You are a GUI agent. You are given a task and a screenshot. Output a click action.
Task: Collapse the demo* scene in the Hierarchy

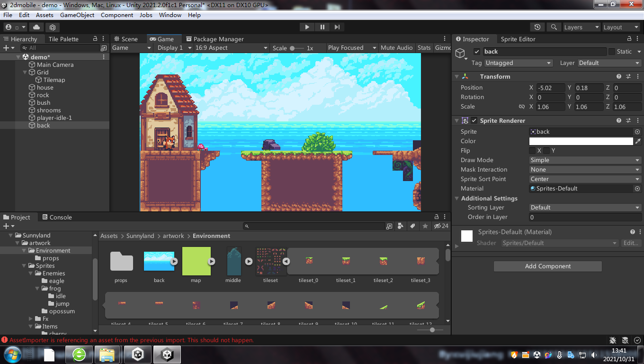click(18, 57)
